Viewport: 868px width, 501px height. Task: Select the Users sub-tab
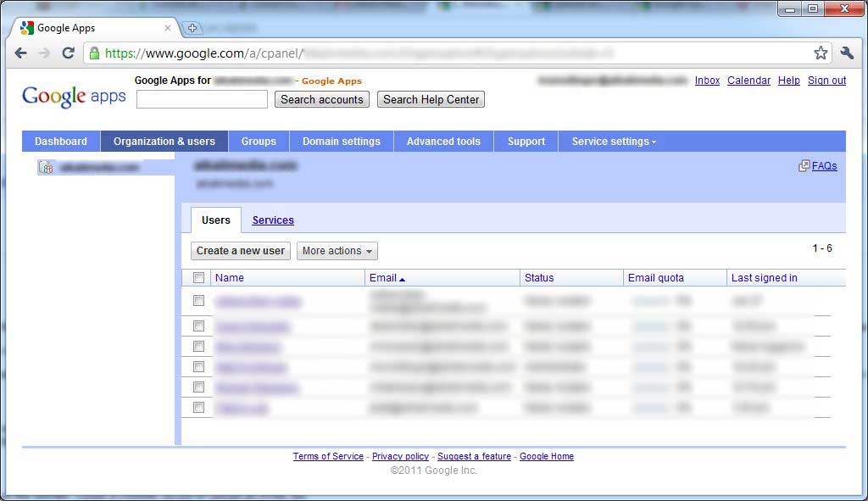[216, 220]
